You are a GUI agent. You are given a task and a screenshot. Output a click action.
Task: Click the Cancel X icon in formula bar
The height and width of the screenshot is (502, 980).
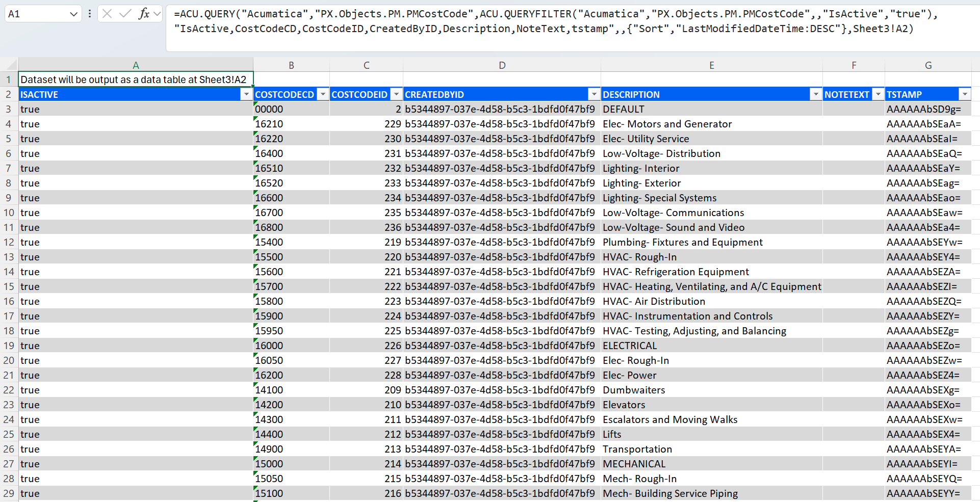[107, 14]
